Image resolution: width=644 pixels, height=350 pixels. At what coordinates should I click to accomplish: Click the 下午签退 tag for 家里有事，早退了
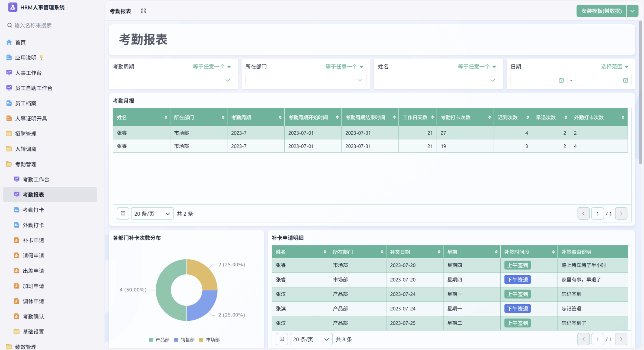(517, 280)
